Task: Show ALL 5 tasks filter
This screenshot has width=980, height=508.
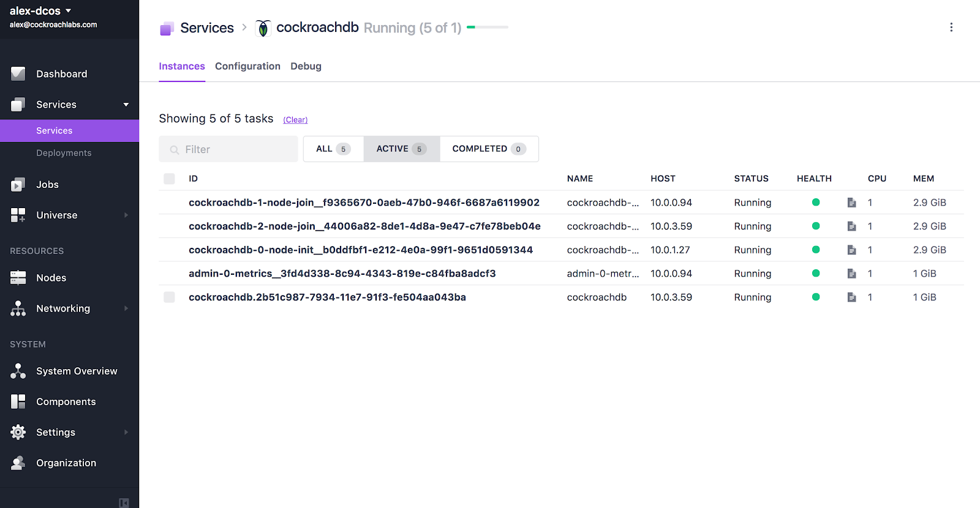Action: coord(333,149)
